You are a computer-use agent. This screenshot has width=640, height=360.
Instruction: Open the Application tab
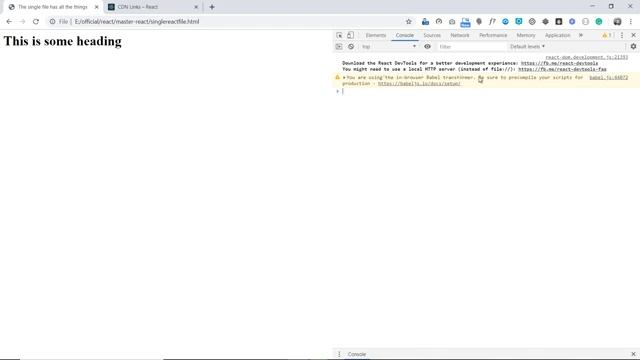557,36
